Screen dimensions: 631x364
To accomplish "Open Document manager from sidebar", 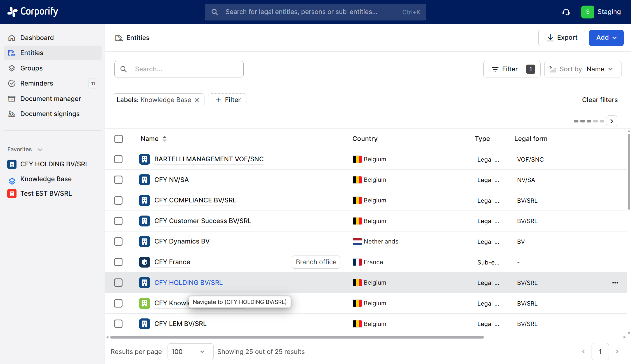I will (51, 99).
